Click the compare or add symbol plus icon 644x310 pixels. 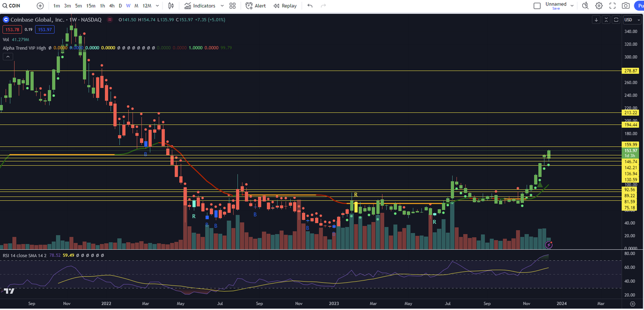[40, 5]
